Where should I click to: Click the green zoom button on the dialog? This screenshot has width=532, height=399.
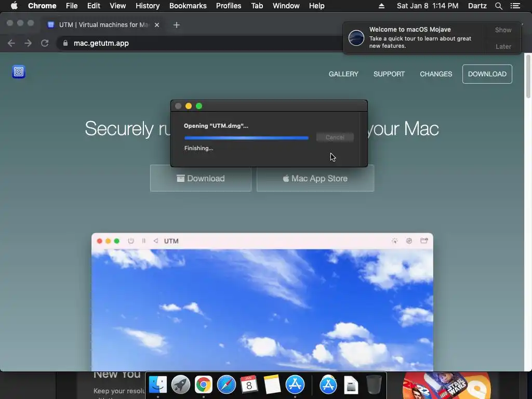point(199,106)
